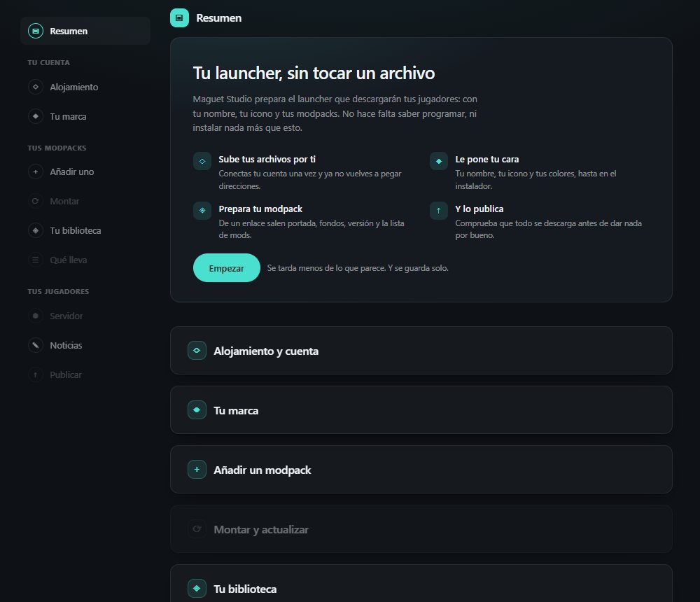Expand the Montar y actualizar section
The width and height of the screenshot is (700, 602).
(x=421, y=528)
